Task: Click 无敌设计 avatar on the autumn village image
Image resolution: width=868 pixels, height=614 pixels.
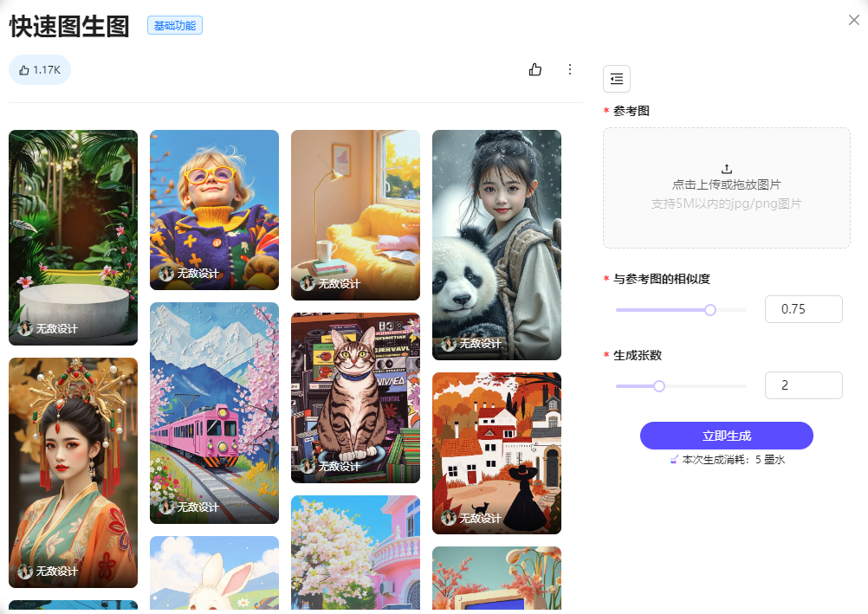Action: [449, 518]
